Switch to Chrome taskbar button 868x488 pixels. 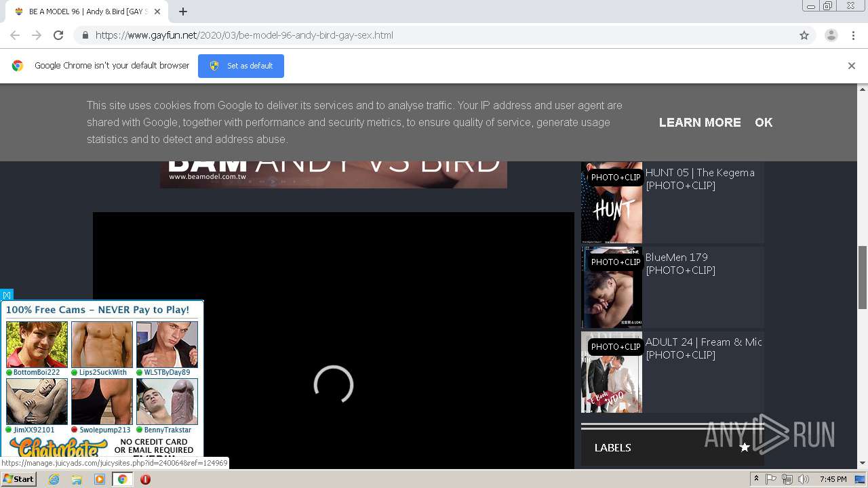click(122, 479)
